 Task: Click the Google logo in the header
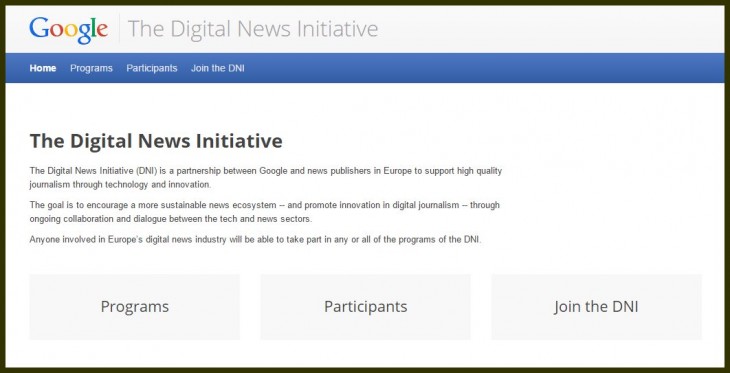point(68,30)
